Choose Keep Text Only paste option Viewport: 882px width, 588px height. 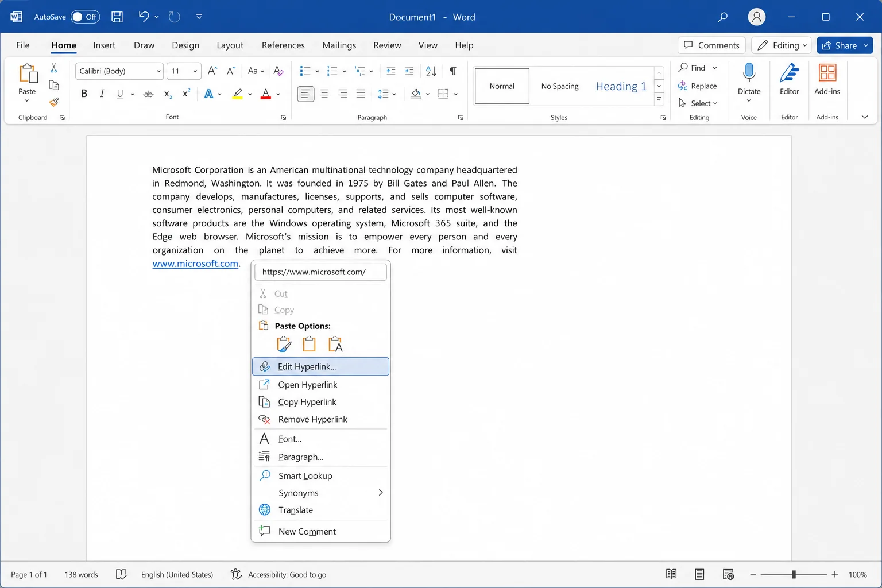coord(335,344)
